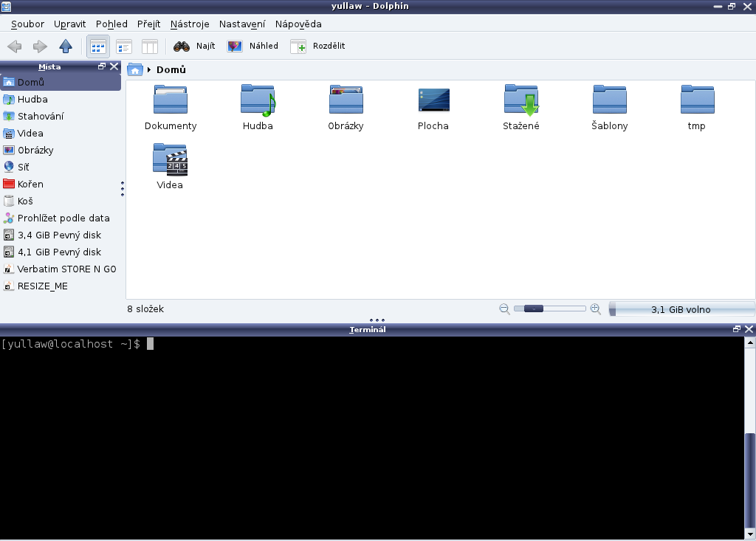The image size is (756, 541).
Task: Open the Stažené folder
Action: click(520, 108)
